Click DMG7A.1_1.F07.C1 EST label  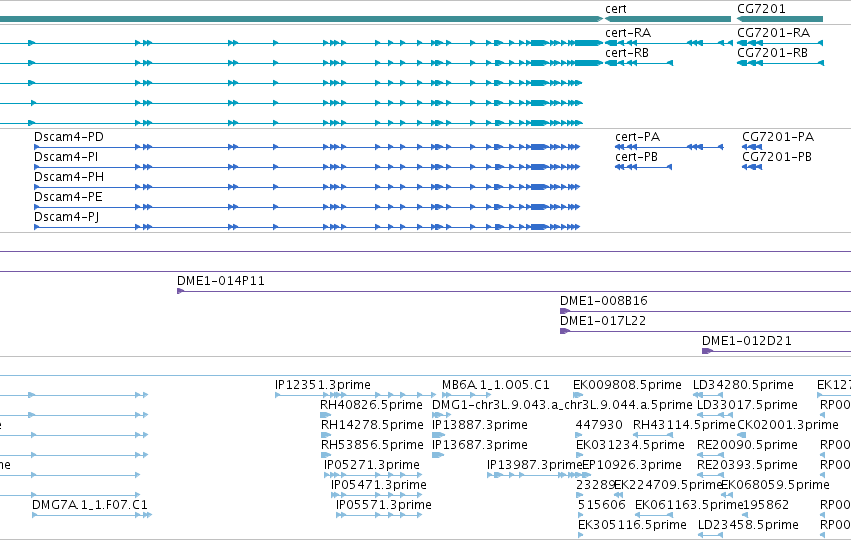click(90, 505)
